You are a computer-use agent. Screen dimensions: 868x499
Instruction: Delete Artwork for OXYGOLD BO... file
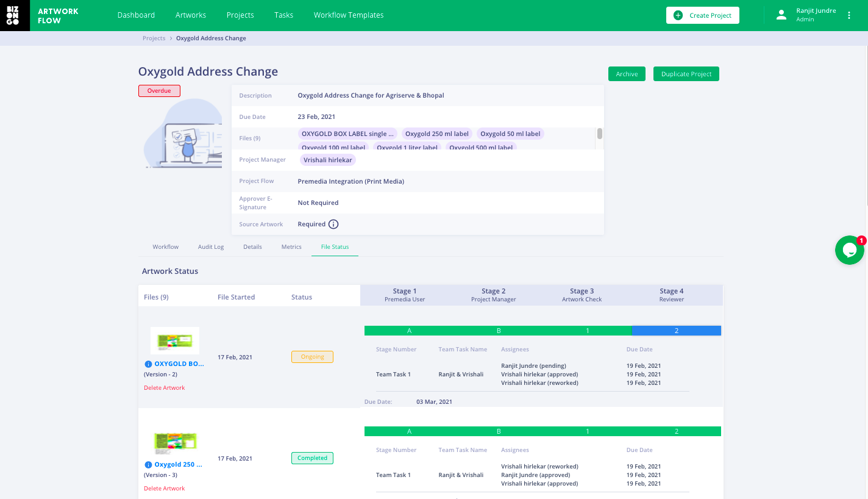pyautogui.click(x=165, y=388)
